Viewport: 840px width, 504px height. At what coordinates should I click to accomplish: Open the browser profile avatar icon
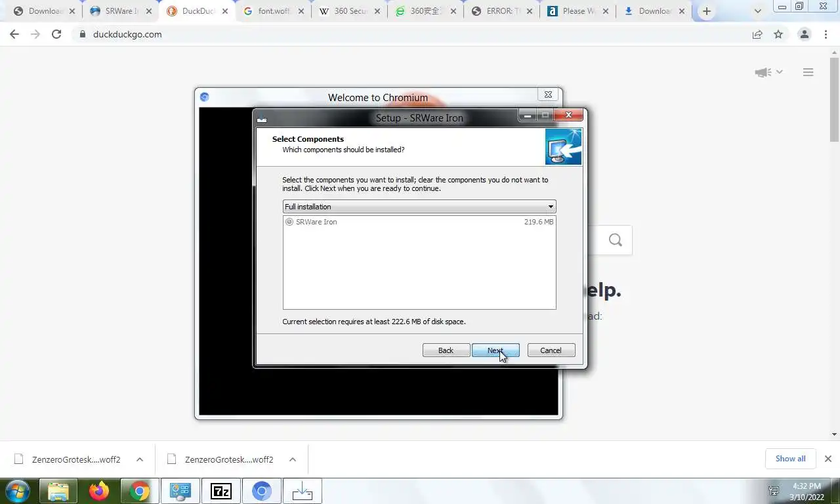click(805, 34)
